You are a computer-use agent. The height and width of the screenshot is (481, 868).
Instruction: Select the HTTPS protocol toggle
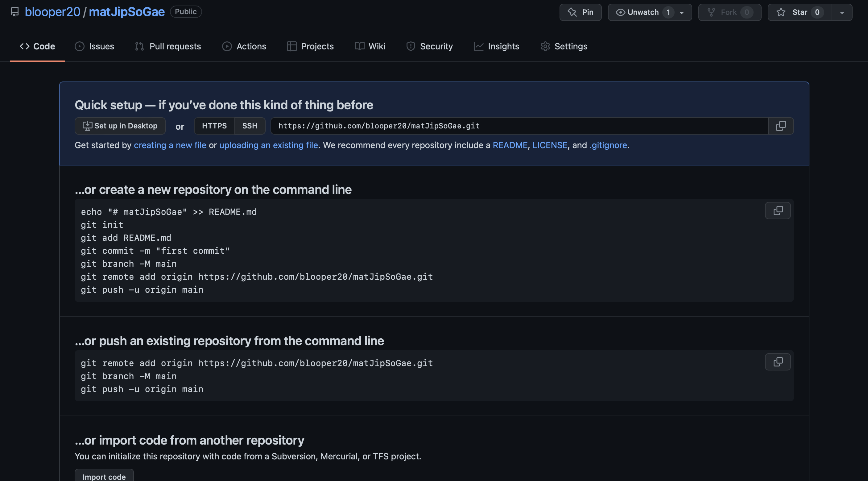tap(214, 126)
